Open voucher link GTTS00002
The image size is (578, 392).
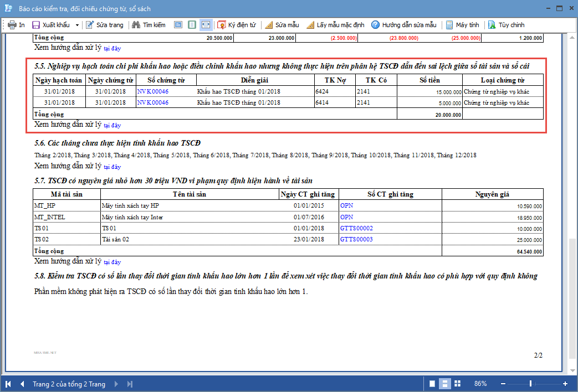[356, 228]
